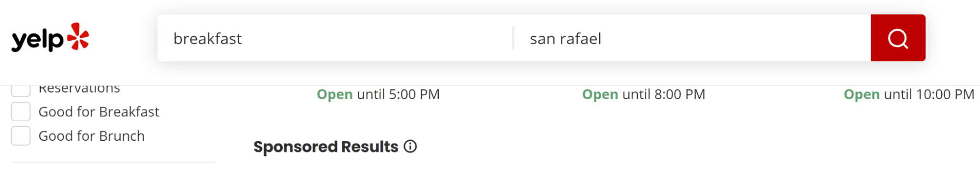Focus the 'san rafael' location field
This screenshot has height=176, width=980.
pyautogui.click(x=692, y=38)
